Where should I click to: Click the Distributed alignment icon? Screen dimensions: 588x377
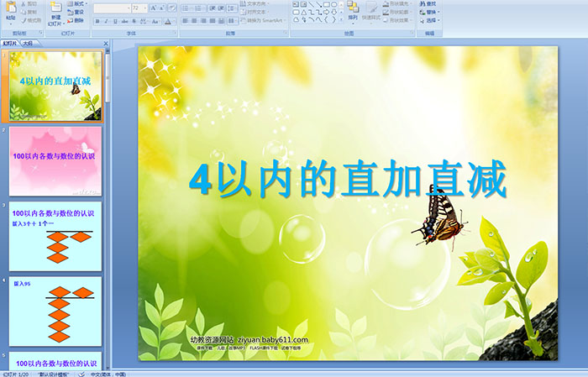(221, 21)
